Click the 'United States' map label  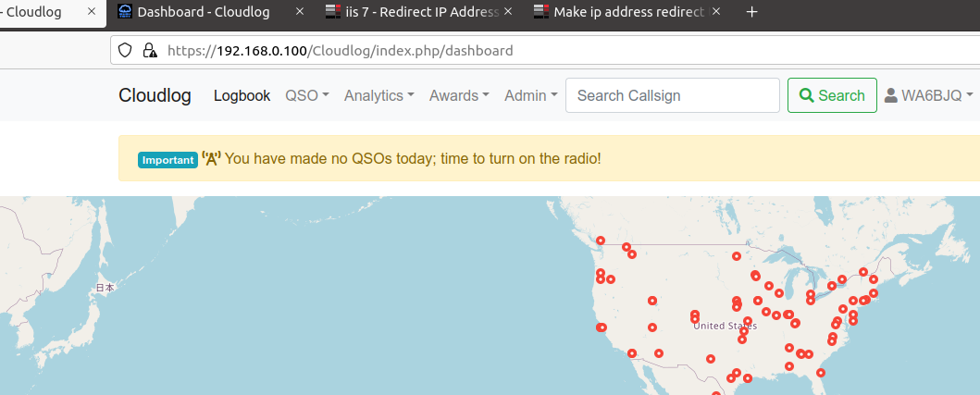725,326
